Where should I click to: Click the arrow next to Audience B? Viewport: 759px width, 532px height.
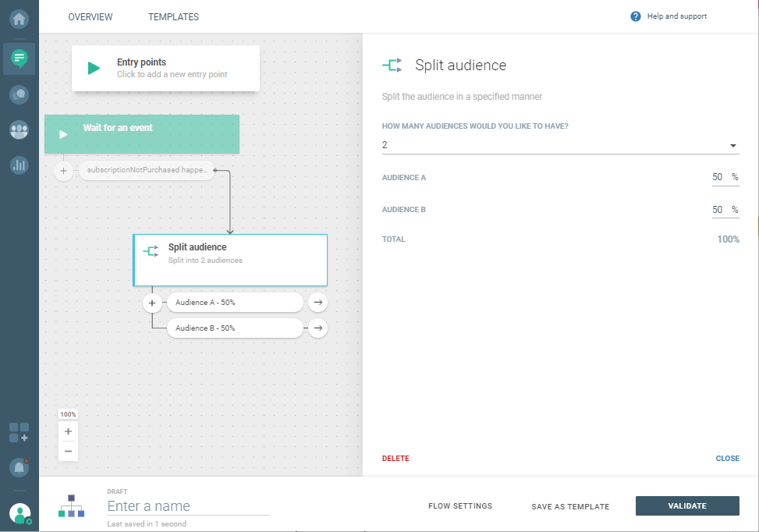317,328
